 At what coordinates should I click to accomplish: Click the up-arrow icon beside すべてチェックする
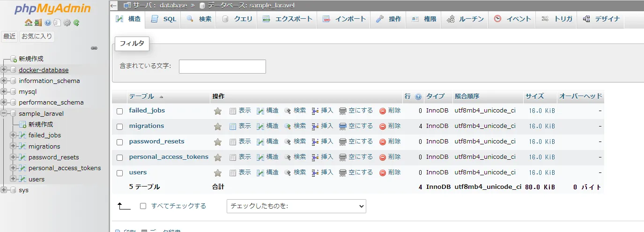124,206
